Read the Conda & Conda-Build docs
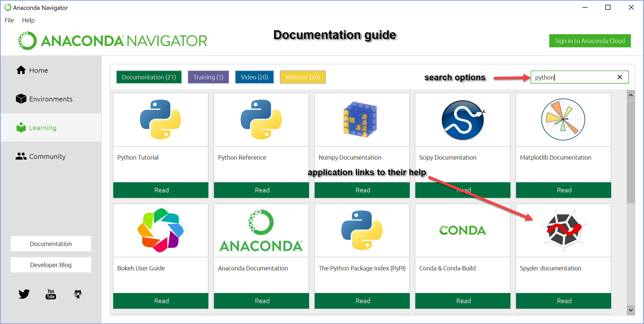The width and height of the screenshot is (644, 324). tap(463, 301)
